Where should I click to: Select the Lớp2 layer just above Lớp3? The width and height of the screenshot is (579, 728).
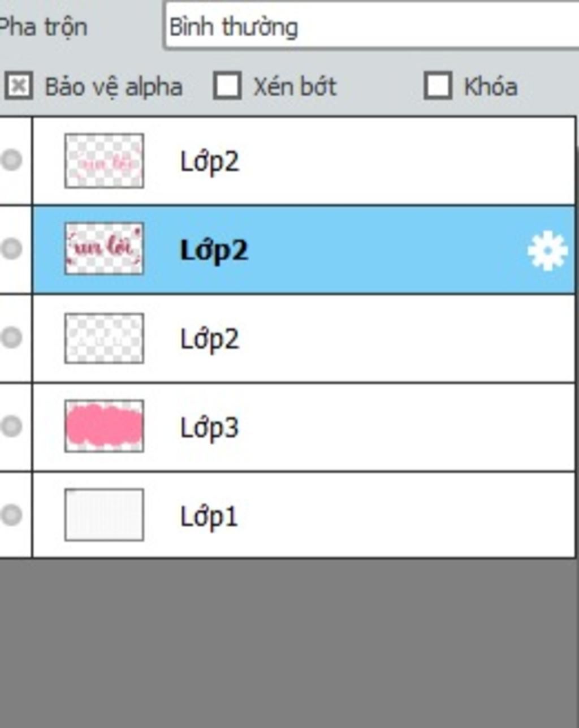tap(209, 339)
